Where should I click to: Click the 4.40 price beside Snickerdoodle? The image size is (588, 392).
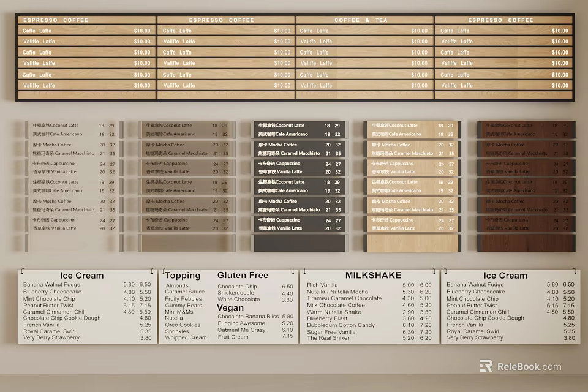coord(287,294)
